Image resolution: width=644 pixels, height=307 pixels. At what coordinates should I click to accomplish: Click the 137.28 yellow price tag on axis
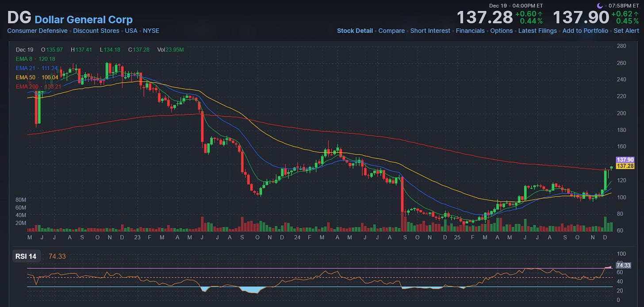coord(625,166)
